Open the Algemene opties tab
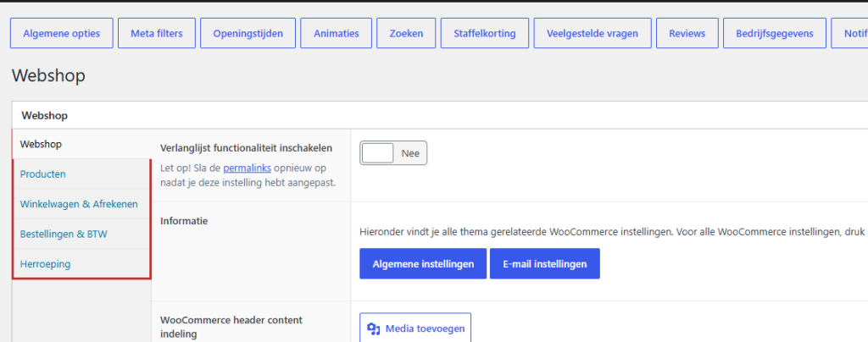Screen dimensions: 868x342 [x=61, y=33]
